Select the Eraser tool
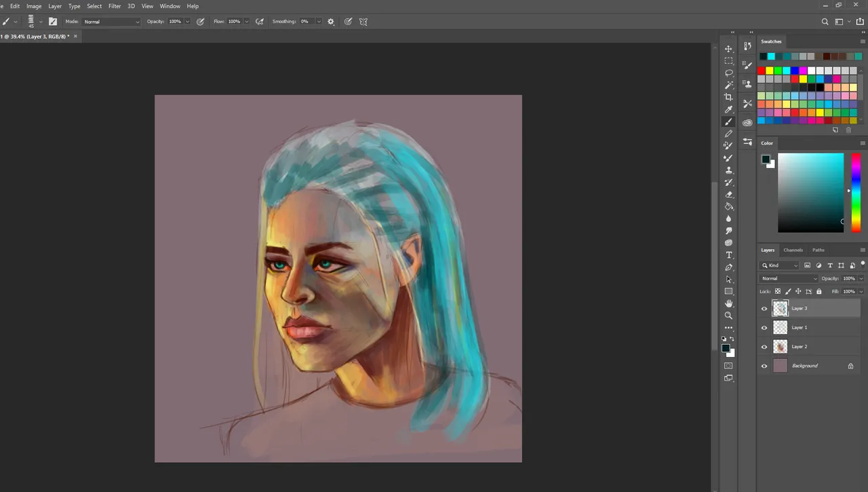The height and width of the screenshot is (492, 868). point(729,195)
